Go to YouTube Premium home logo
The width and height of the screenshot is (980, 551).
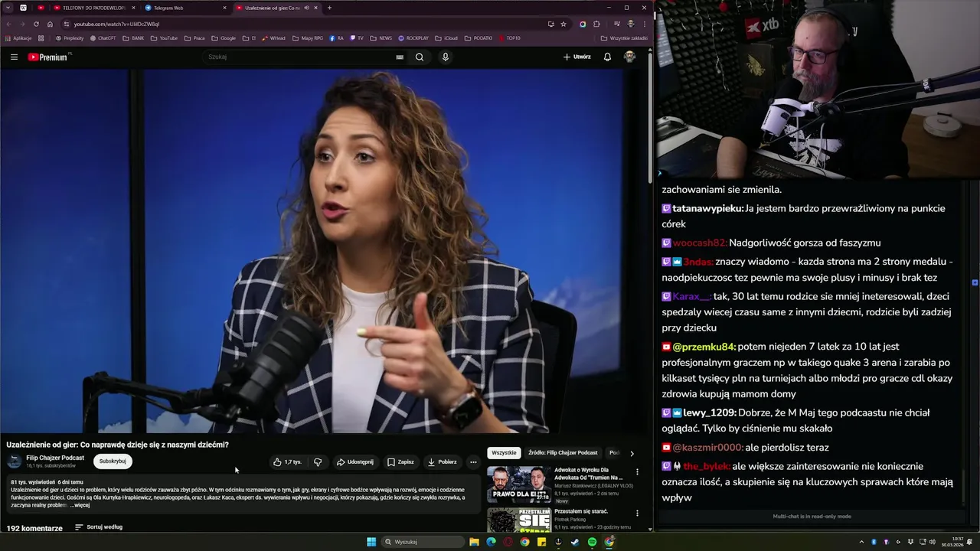click(48, 57)
